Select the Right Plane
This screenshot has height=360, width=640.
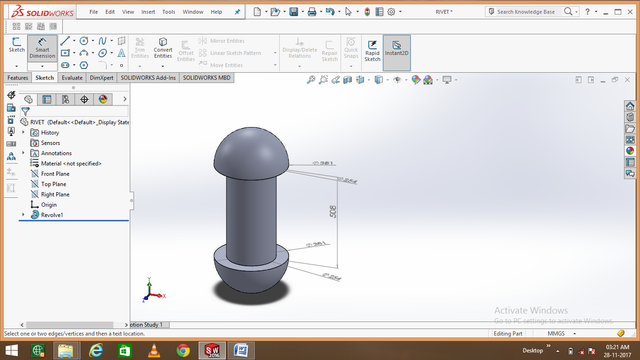pyautogui.click(x=55, y=194)
